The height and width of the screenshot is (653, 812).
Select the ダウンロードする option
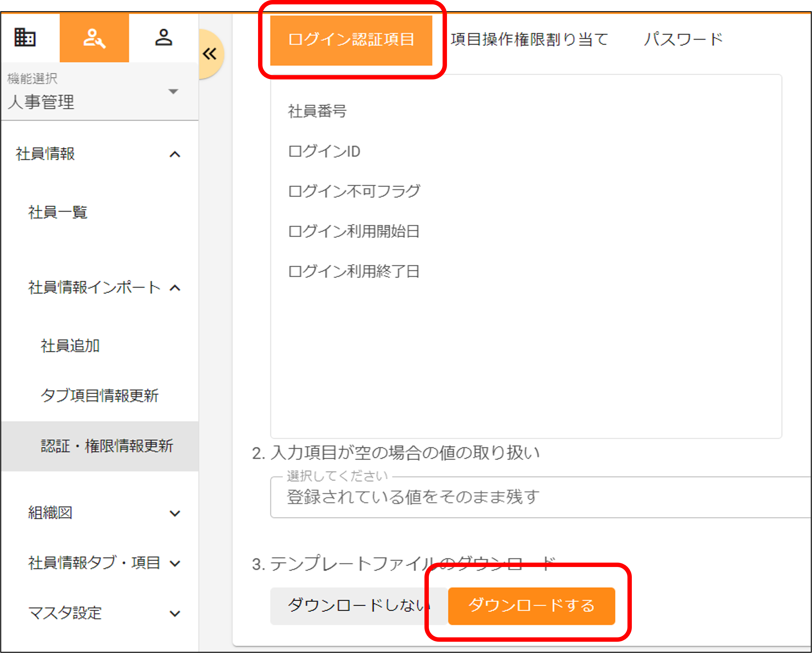[x=531, y=606]
